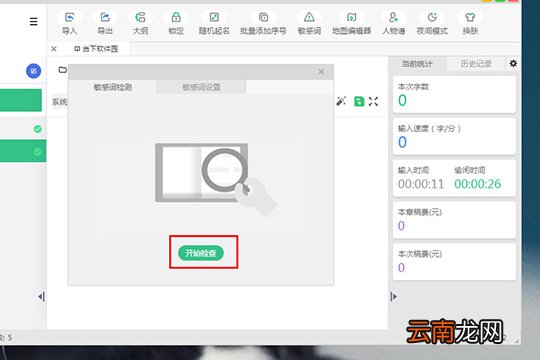Select the 历史记录 tab
Screen dimensions: 540x360
pyautogui.click(x=476, y=64)
